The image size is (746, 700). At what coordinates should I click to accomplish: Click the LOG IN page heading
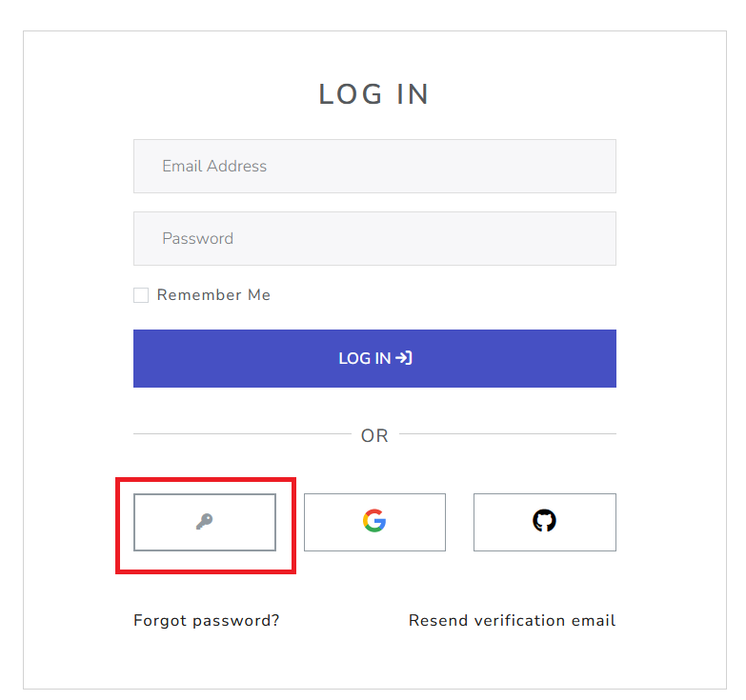click(374, 94)
